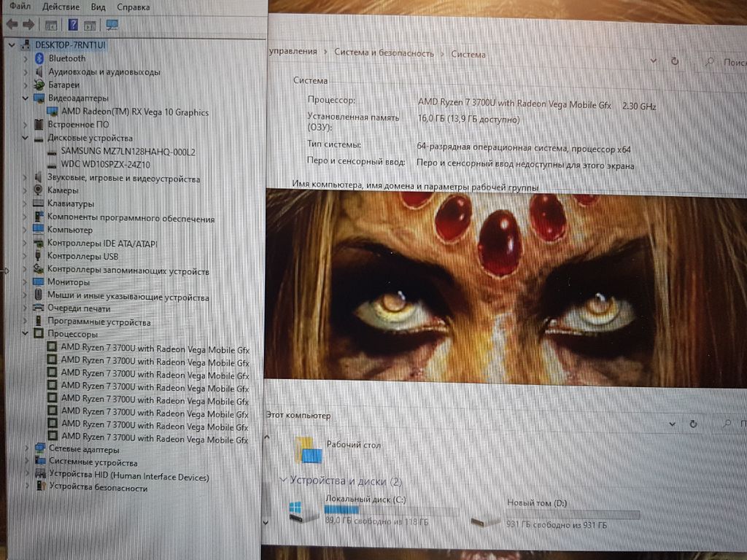The image size is (747, 560).
Task: Select the Компьютер category icon
Action: tap(38, 229)
